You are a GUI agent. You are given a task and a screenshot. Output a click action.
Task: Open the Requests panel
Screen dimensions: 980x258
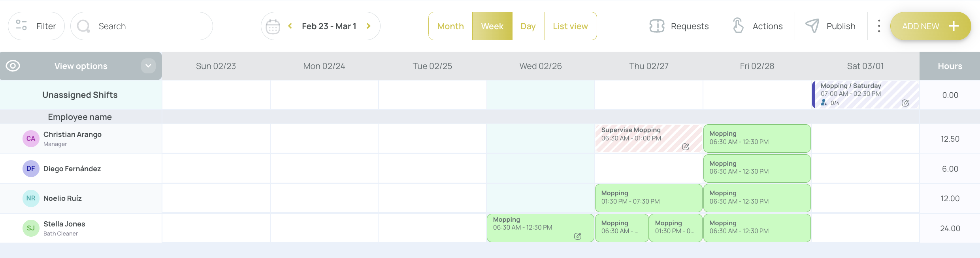point(679,26)
